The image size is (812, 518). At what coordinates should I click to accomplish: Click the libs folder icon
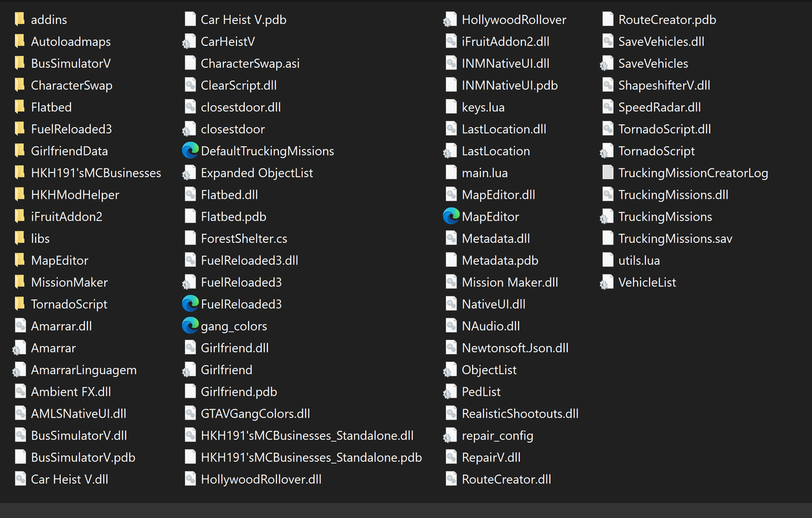click(19, 238)
